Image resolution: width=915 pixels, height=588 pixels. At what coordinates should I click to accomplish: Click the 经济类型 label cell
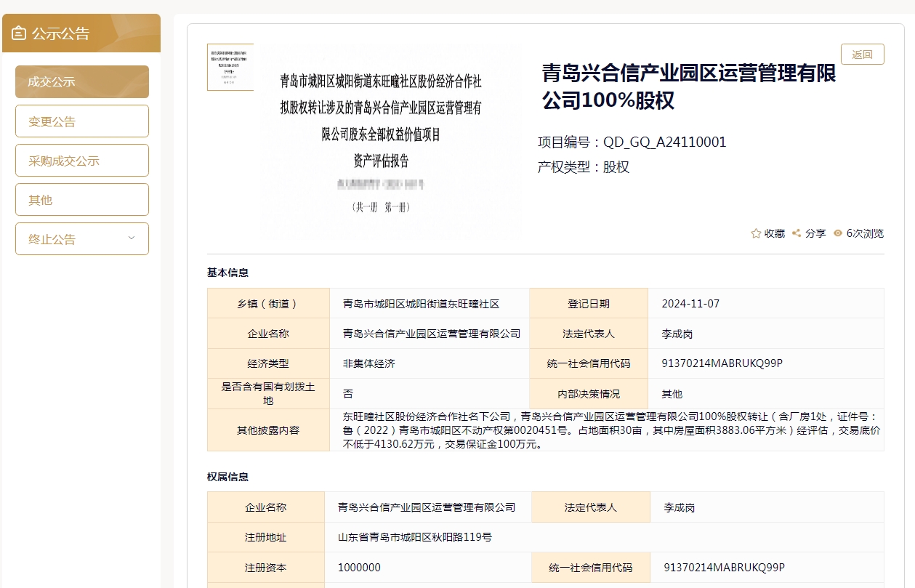pos(268,363)
